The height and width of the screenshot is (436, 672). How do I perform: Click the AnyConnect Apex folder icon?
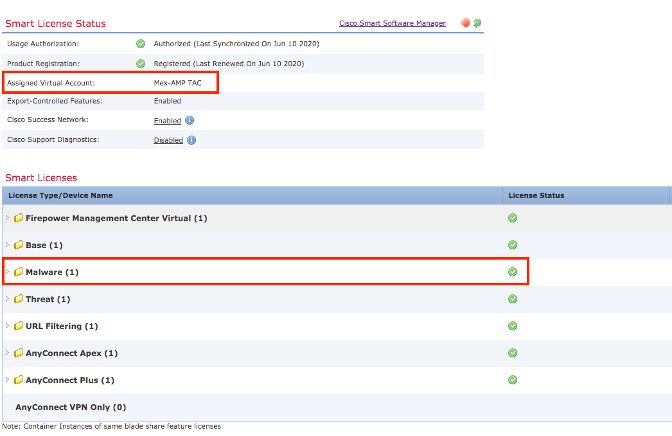tap(18, 353)
